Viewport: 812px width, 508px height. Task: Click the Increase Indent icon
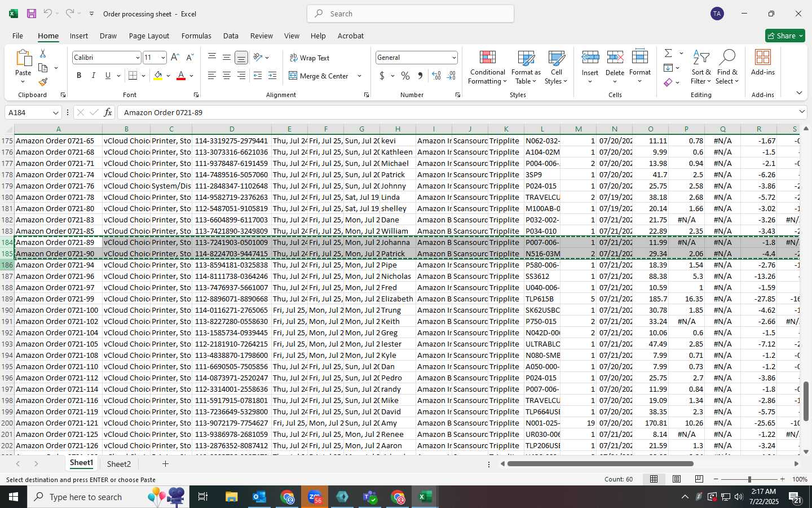point(272,76)
